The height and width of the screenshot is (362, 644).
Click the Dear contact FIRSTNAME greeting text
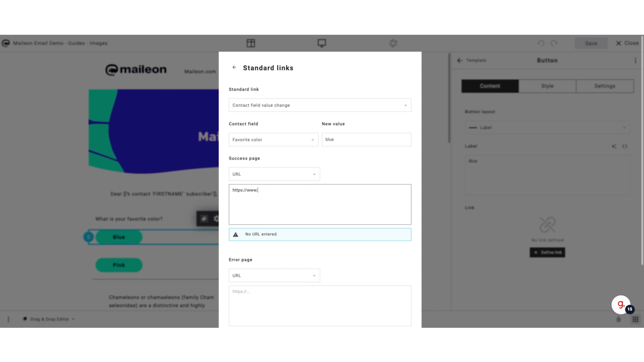pos(164,194)
